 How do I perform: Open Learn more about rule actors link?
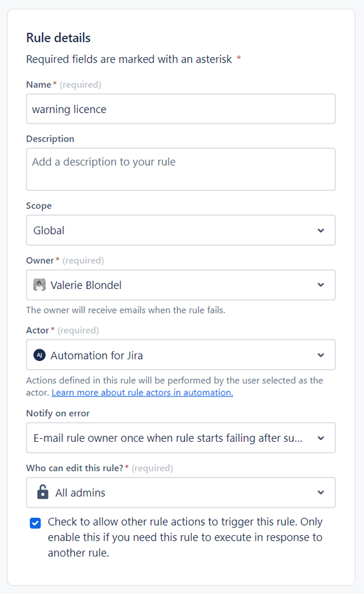[142, 392]
